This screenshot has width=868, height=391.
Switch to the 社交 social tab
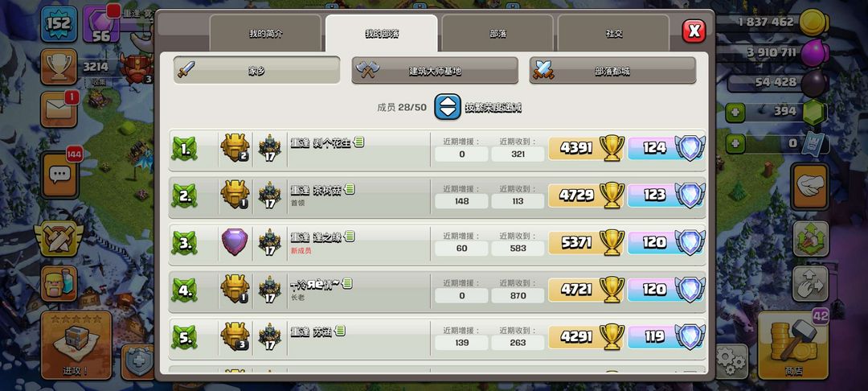tap(613, 33)
